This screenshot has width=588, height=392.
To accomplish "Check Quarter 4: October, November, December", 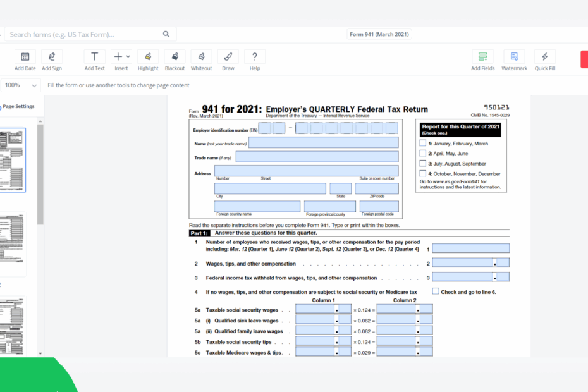I will (x=422, y=173).
